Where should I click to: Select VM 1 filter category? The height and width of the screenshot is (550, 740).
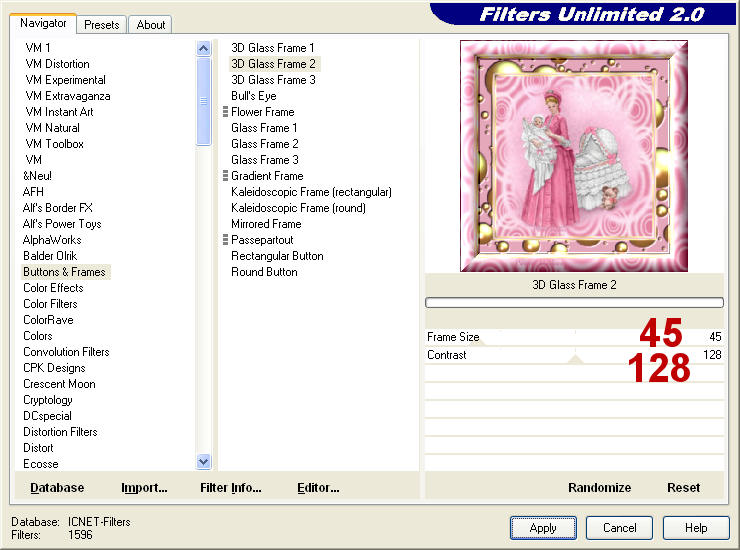point(38,48)
